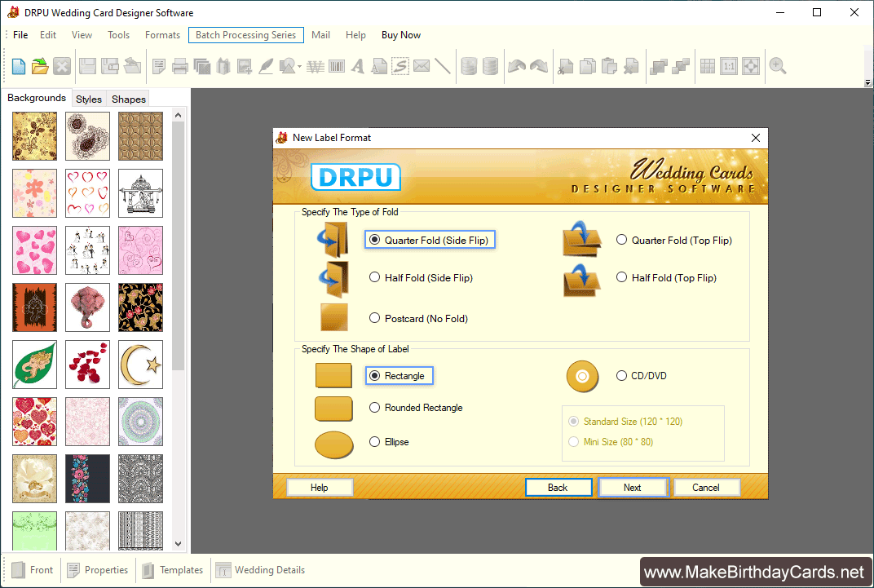
Task: Click the Next button
Action: 633,487
